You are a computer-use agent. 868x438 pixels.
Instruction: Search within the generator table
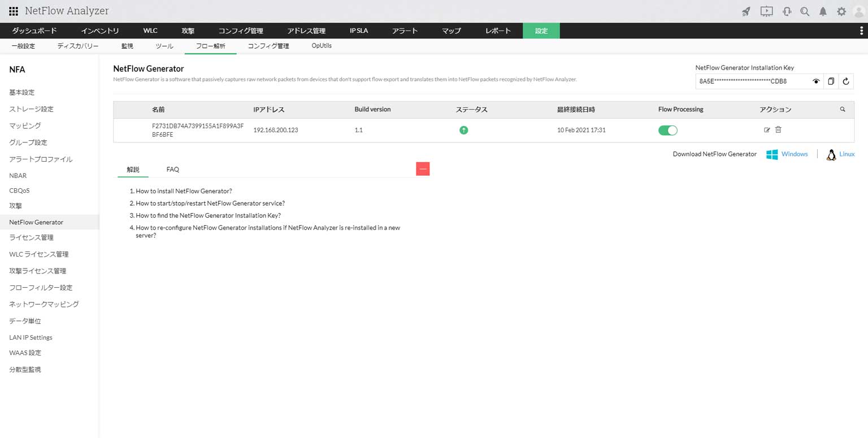tap(842, 109)
